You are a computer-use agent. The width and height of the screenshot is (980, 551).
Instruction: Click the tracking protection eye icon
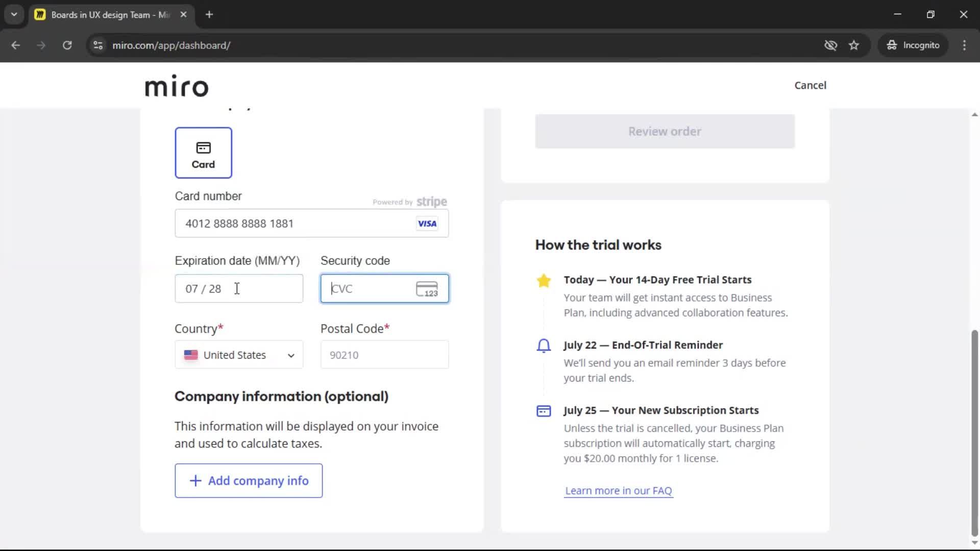click(x=830, y=45)
